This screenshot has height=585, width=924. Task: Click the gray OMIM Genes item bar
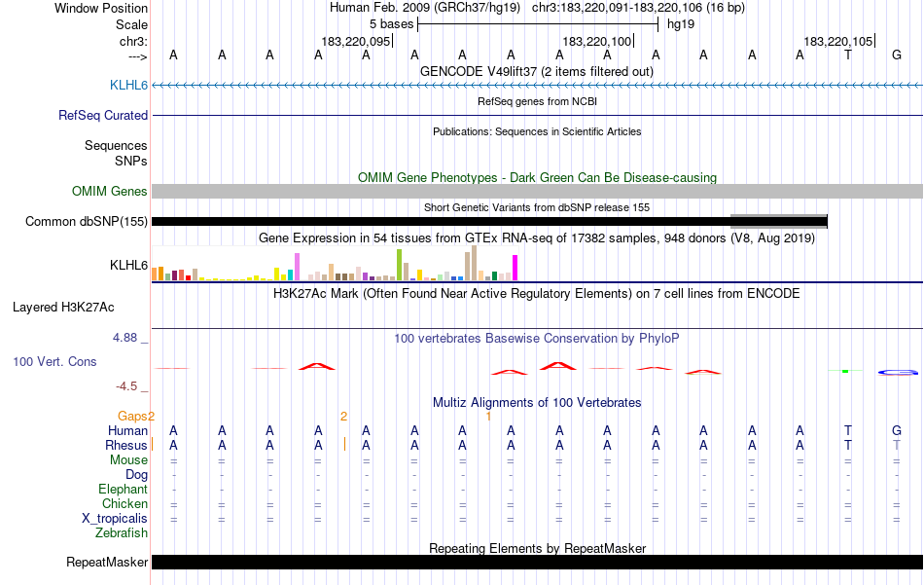pyautogui.click(x=537, y=191)
